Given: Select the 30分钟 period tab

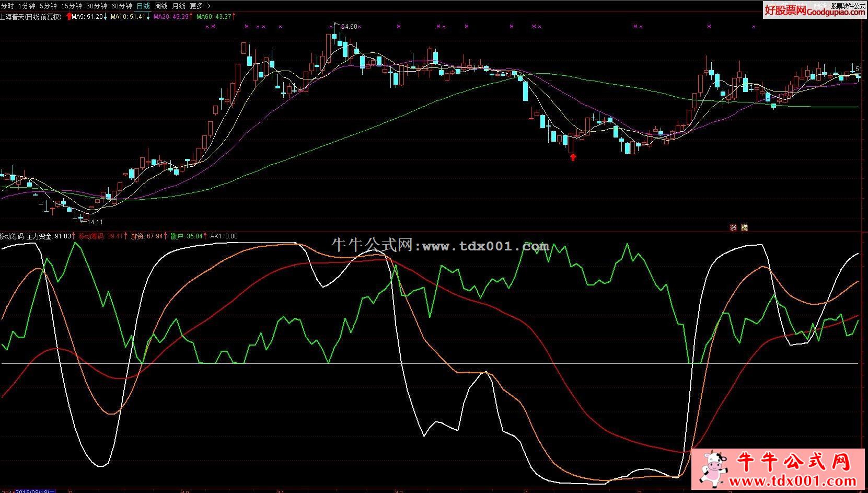Looking at the screenshot, I should pyautogui.click(x=96, y=6).
